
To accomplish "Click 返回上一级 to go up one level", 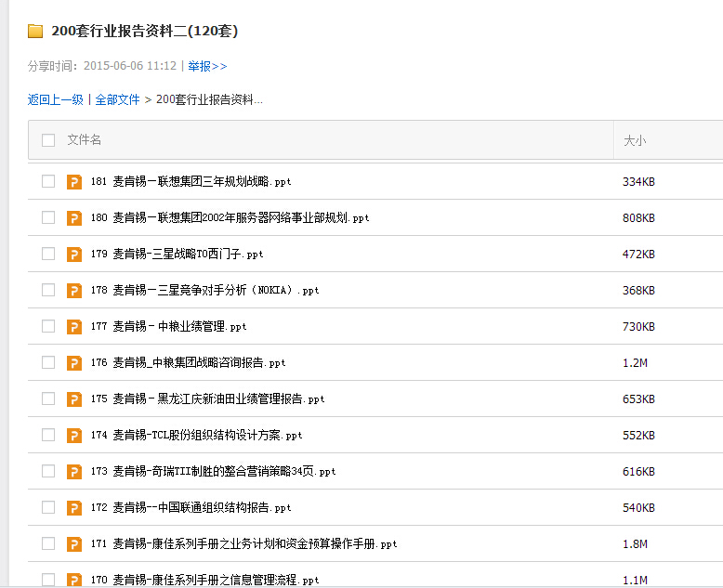I will point(56,99).
